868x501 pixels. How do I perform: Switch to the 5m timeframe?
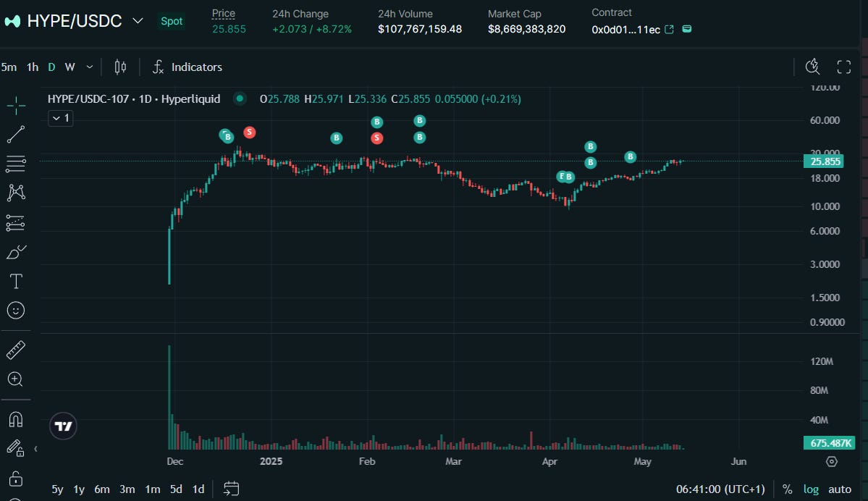pyautogui.click(x=9, y=67)
